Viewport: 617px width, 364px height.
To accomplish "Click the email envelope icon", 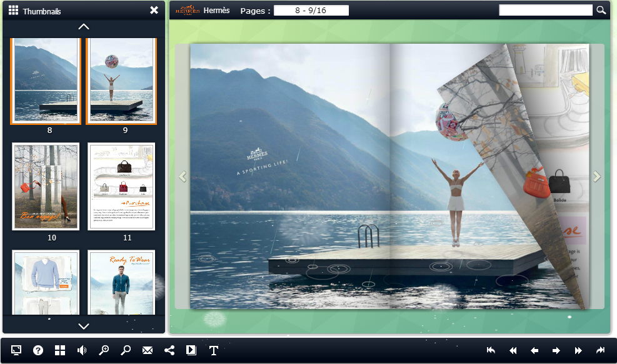I will (x=148, y=350).
